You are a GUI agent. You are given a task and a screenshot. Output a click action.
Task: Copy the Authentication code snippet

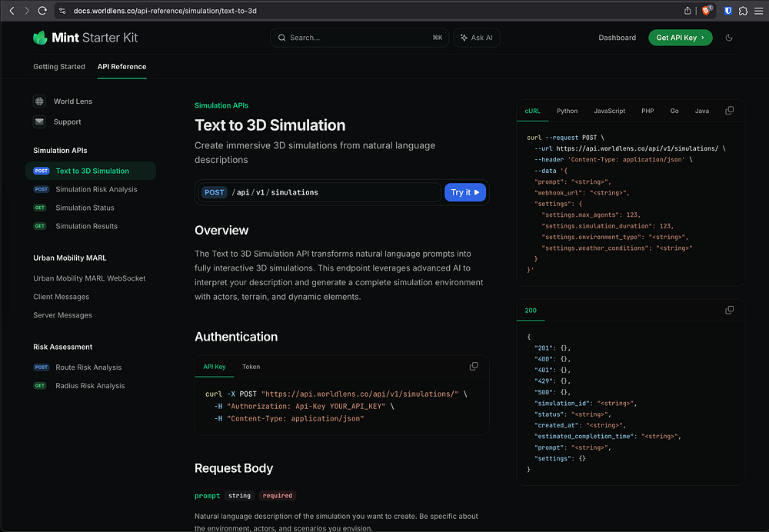click(x=473, y=367)
